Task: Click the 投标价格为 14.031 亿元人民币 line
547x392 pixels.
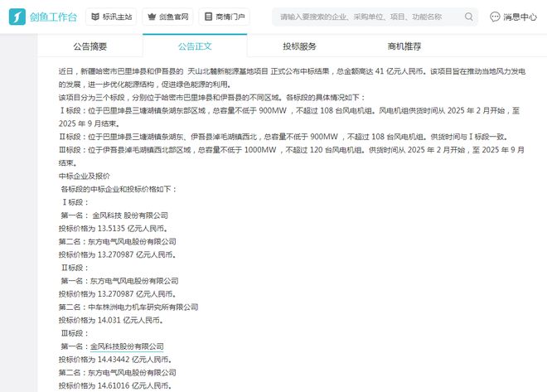Action: 111,320
